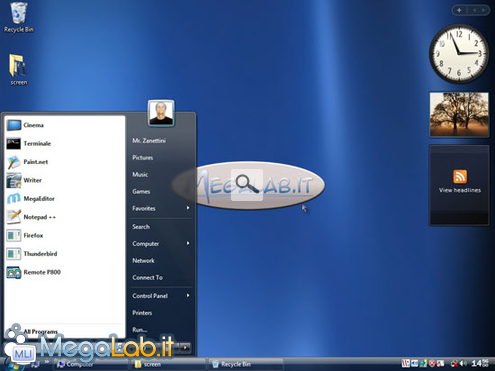Open the screen folder on desktop
Screen dimensions: 495x371
coord(18,70)
